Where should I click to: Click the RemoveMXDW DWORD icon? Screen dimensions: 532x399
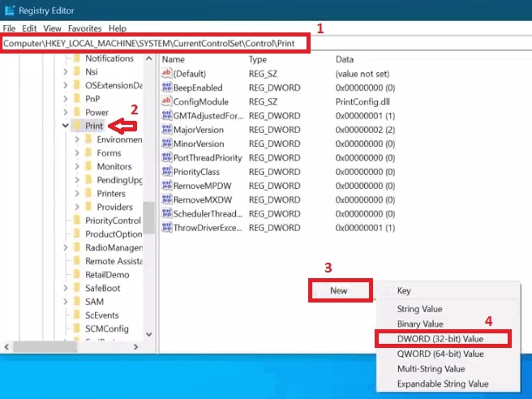point(166,199)
